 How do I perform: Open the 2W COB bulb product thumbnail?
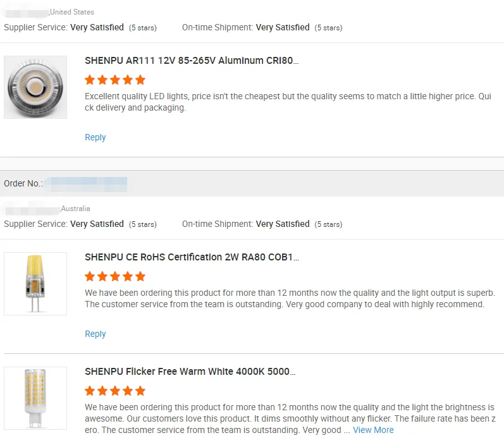(x=35, y=284)
